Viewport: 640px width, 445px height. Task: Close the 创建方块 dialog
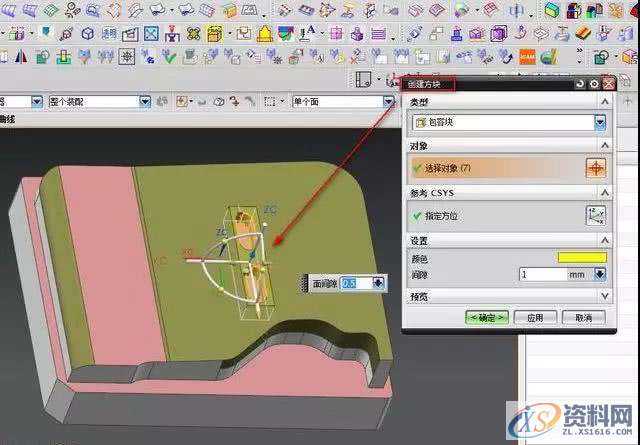click(609, 84)
